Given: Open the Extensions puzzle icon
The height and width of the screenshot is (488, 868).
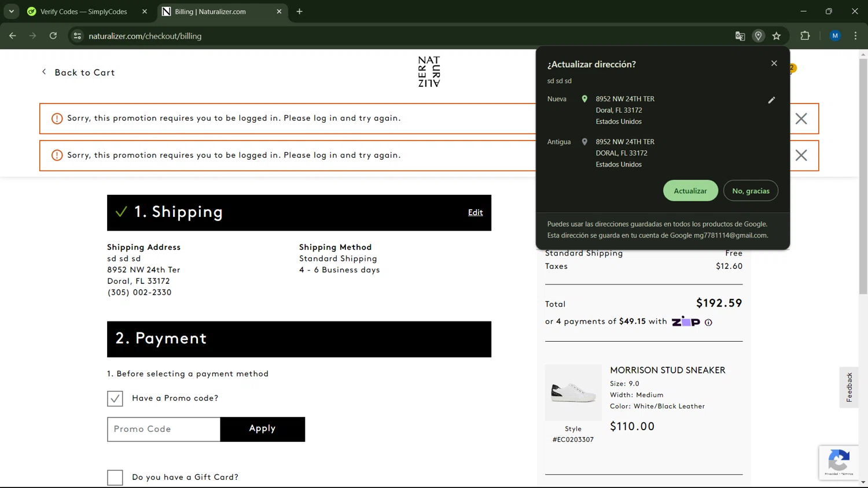Looking at the screenshot, I should (x=805, y=36).
